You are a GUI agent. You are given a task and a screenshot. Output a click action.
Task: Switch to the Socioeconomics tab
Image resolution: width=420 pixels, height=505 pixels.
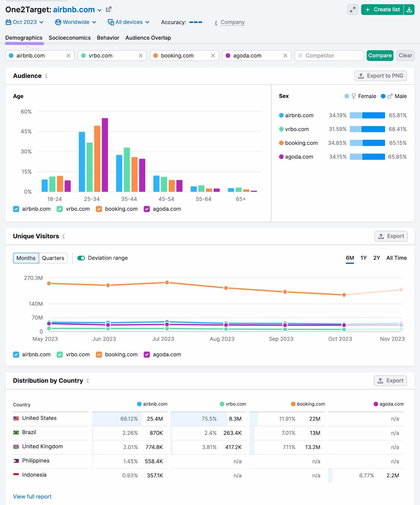70,38
